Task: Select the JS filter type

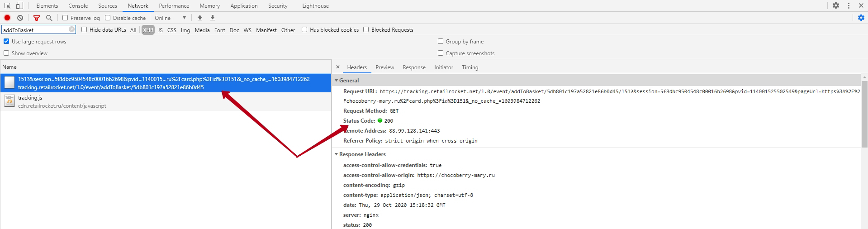Action: click(160, 30)
